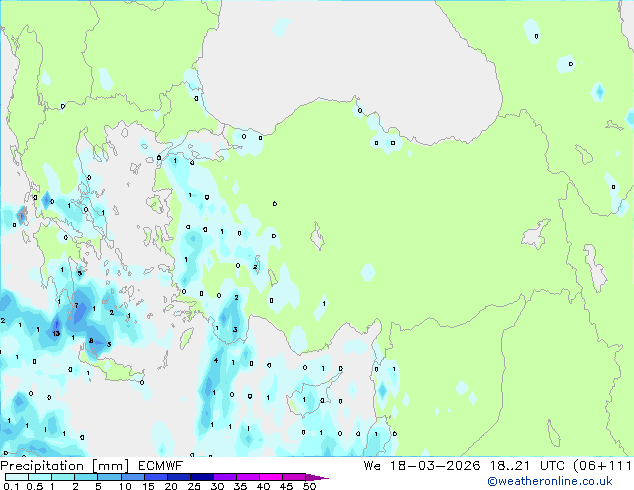The image size is (634, 490).
Task: Click the map value '4'
Action: (x=216, y=360)
